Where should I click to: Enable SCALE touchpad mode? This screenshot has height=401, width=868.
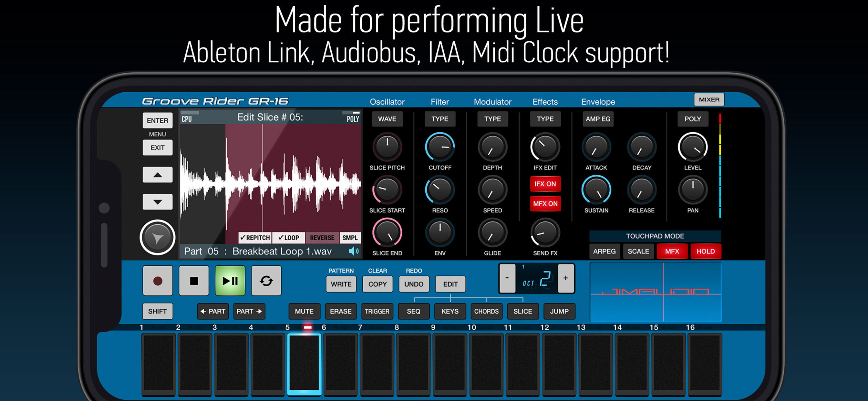tap(638, 252)
